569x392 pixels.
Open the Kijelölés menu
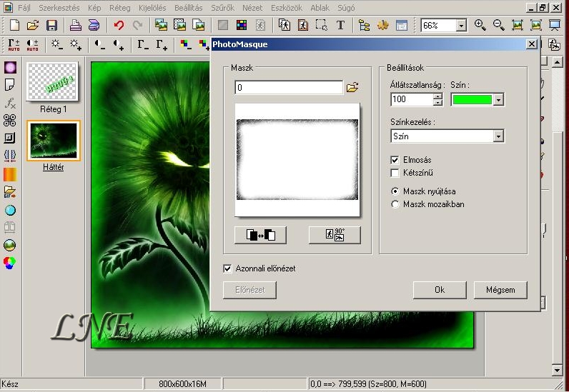(x=152, y=8)
